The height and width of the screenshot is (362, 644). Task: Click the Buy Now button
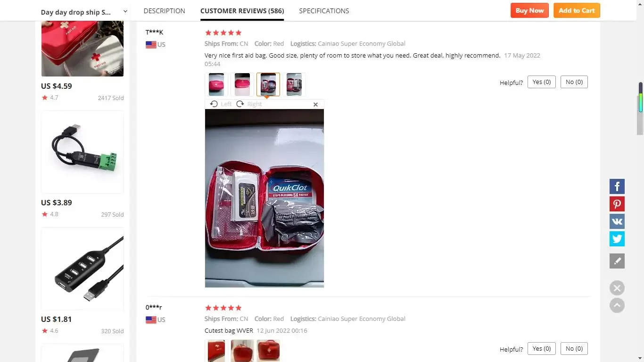pyautogui.click(x=529, y=10)
